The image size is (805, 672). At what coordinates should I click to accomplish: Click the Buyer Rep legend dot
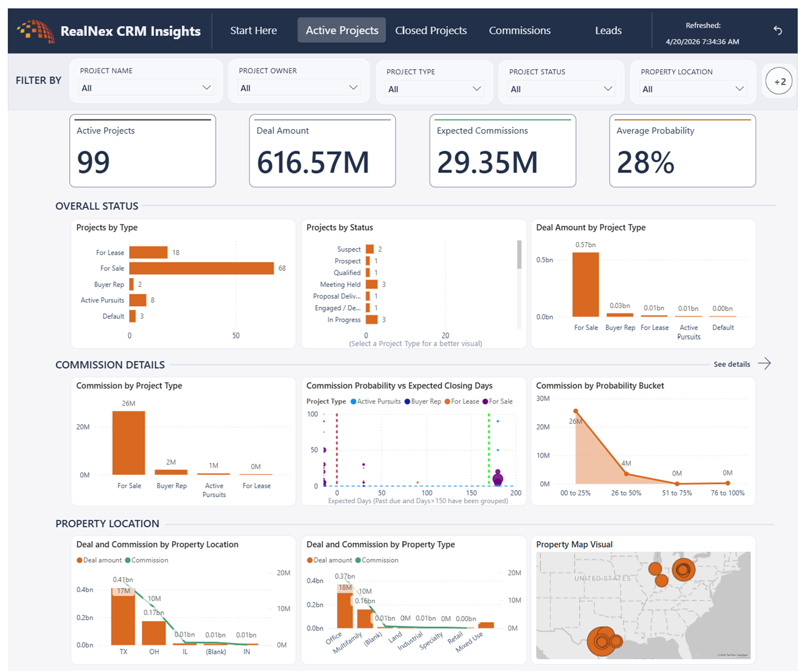click(x=407, y=402)
